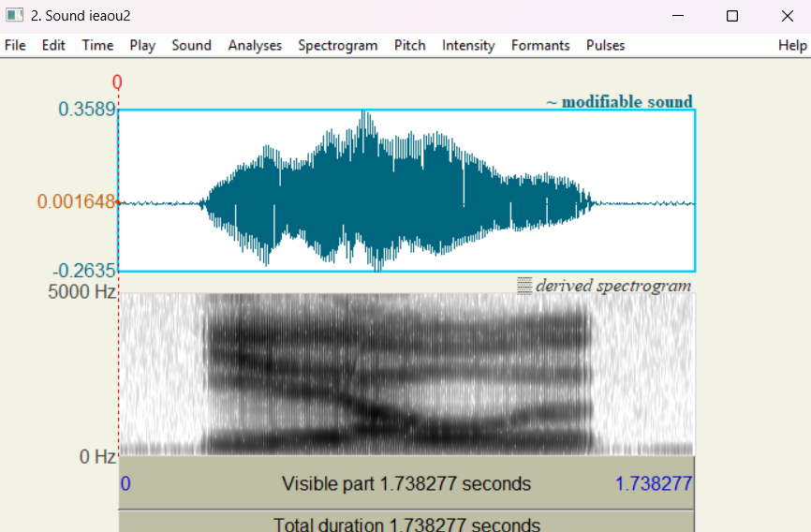Click the red cursor time marker 0

[x=117, y=82]
